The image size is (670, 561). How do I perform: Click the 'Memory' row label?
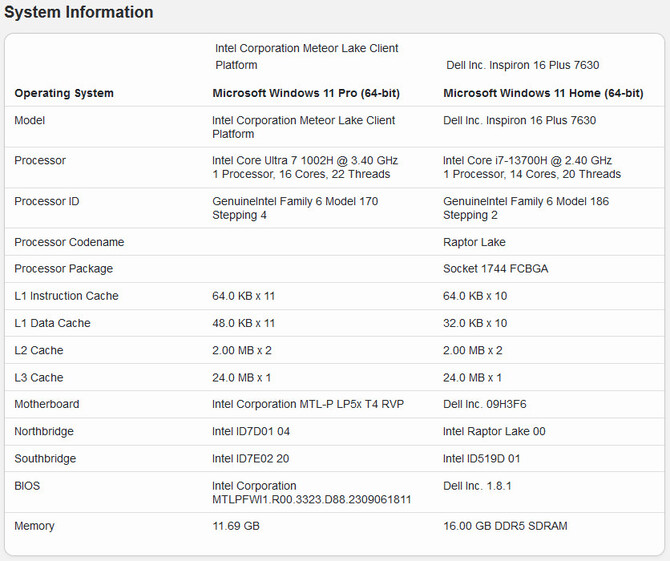pyautogui.click(x=34, y=526)
